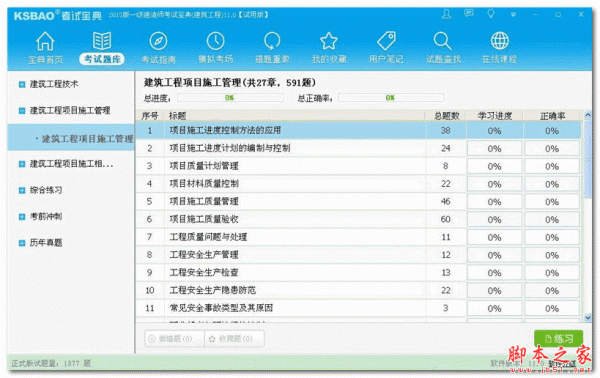This screenshot has width=600, height=378.
Task: Click heading 建筑工程项目施工管理(共27章, 591题)
Action: click(230, 82)
